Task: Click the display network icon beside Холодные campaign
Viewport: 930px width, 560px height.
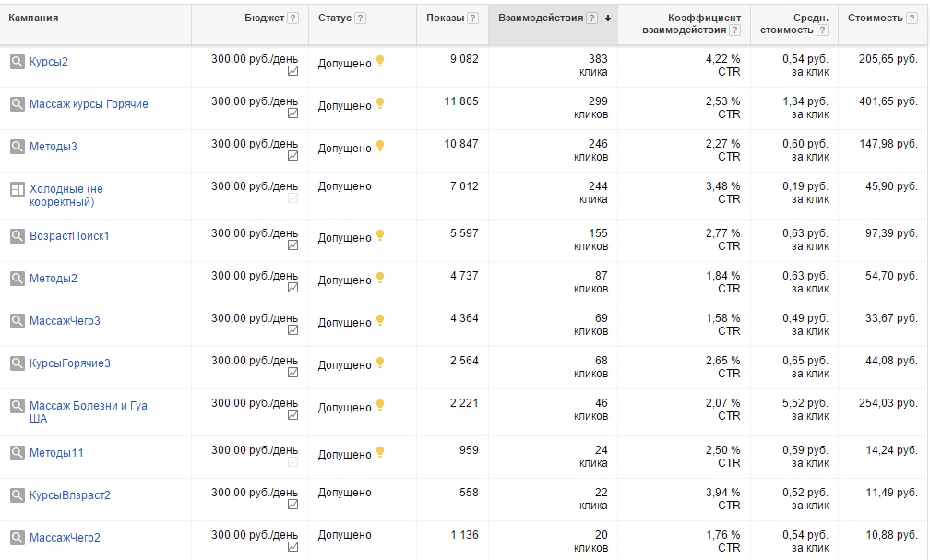Action: click(18, 189)
